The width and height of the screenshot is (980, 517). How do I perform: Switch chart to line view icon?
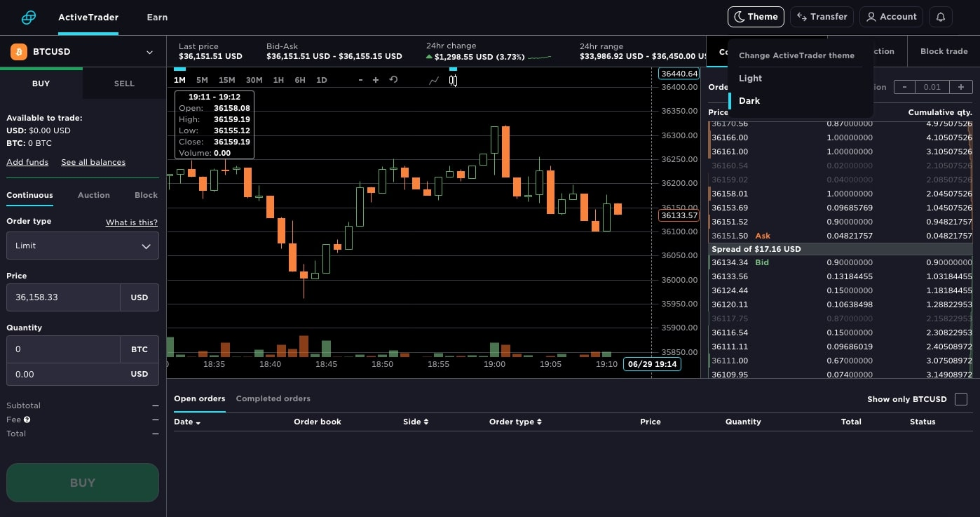tap(434, 81)
